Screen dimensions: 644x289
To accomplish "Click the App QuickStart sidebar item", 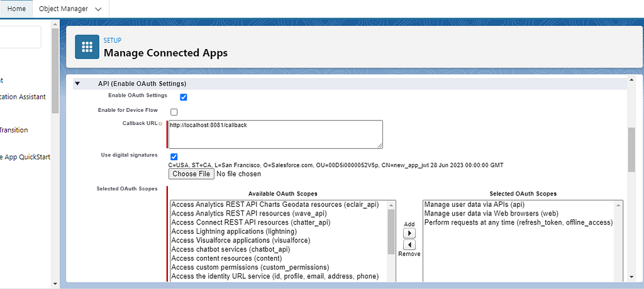I will pyautogui.click(x=25, y=157).
